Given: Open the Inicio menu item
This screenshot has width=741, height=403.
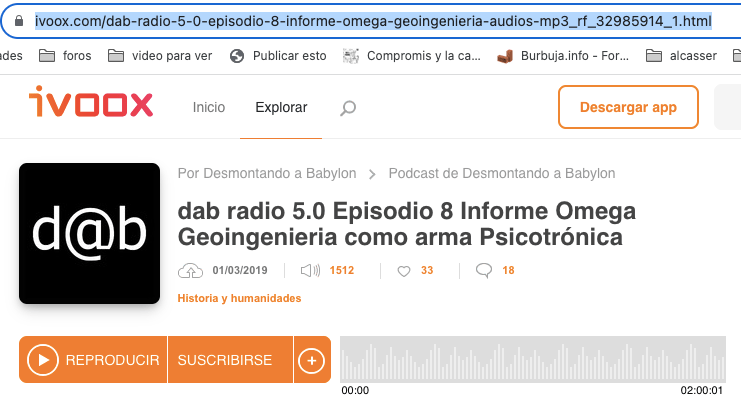Looking at the screenshot, I should pyautogui.click(x=209, y=108).
